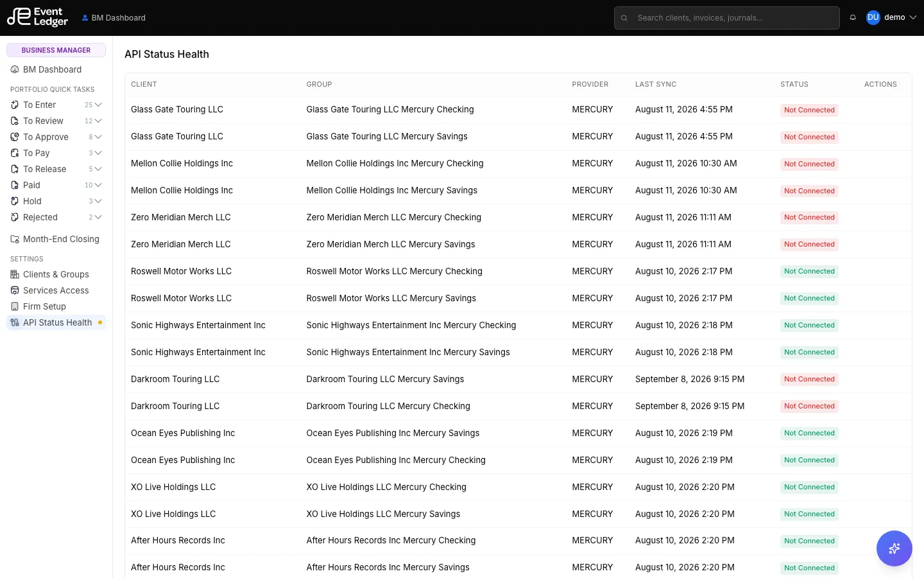Click the To Release task icon

pyautogui.click(x=15, y=169)
